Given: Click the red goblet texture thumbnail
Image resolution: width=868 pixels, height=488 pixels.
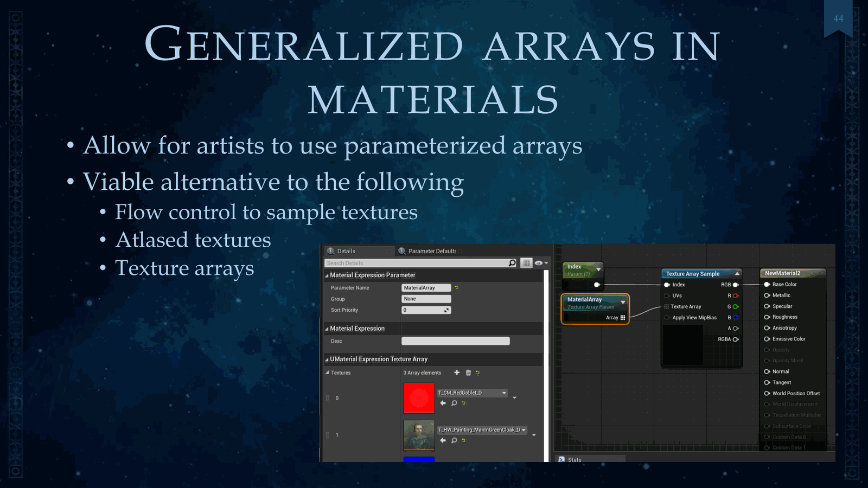Looking at the screenshot, I should pos(419,398).
